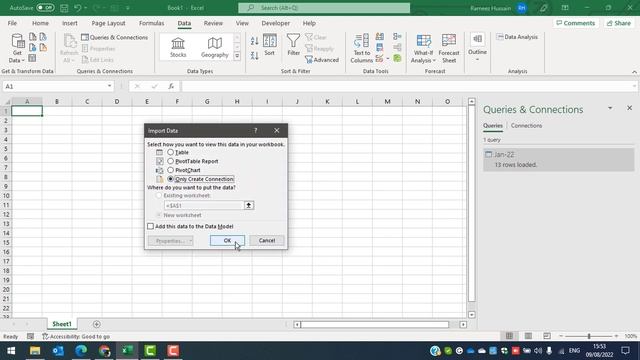Screen dimensions: 640x360
Task: Open Windows Start menu
Action: 11,351
